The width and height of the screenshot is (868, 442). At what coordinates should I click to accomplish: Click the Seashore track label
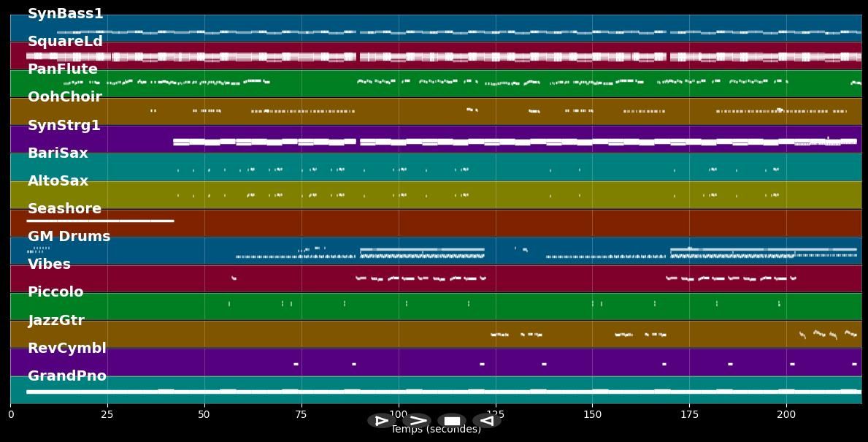tap(64, 209)
